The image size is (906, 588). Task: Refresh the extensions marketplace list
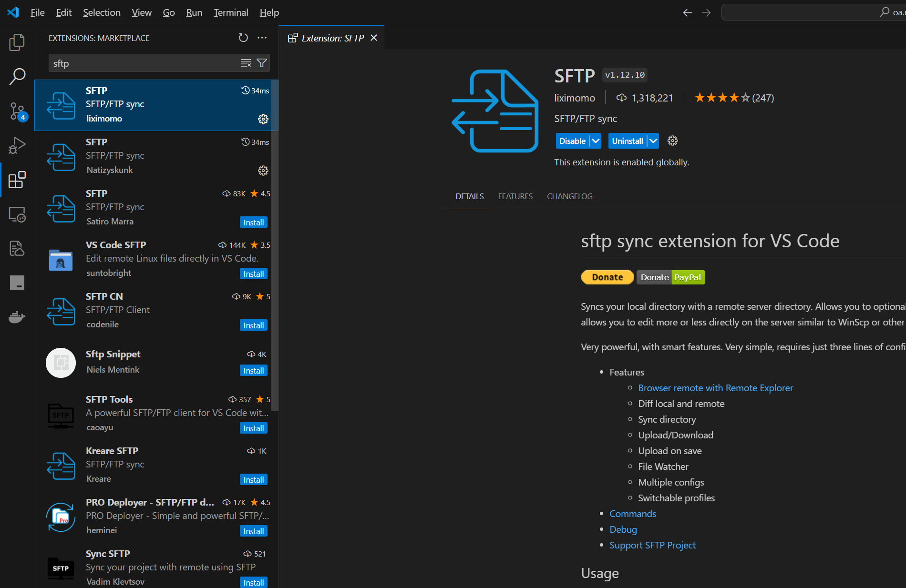pyautogui.click(x=243, y=38)
